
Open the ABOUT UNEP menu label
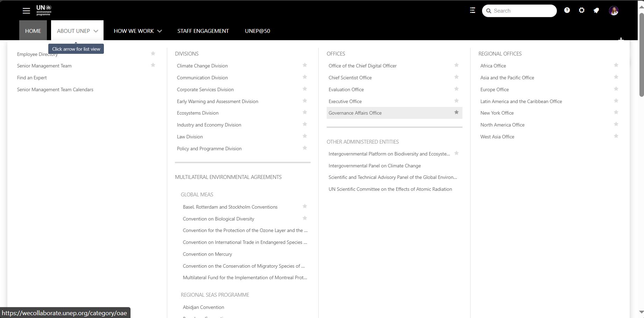click(73, 31)
